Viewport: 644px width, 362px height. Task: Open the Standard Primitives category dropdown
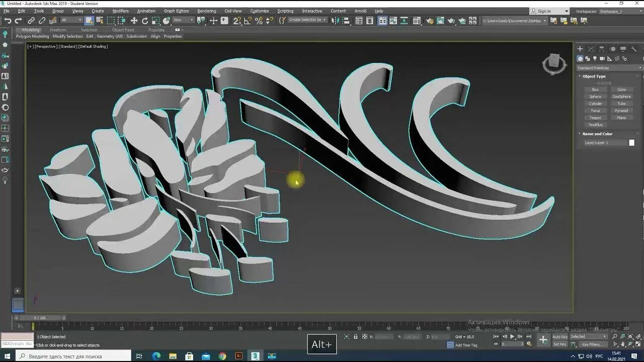tap(609, 68)
